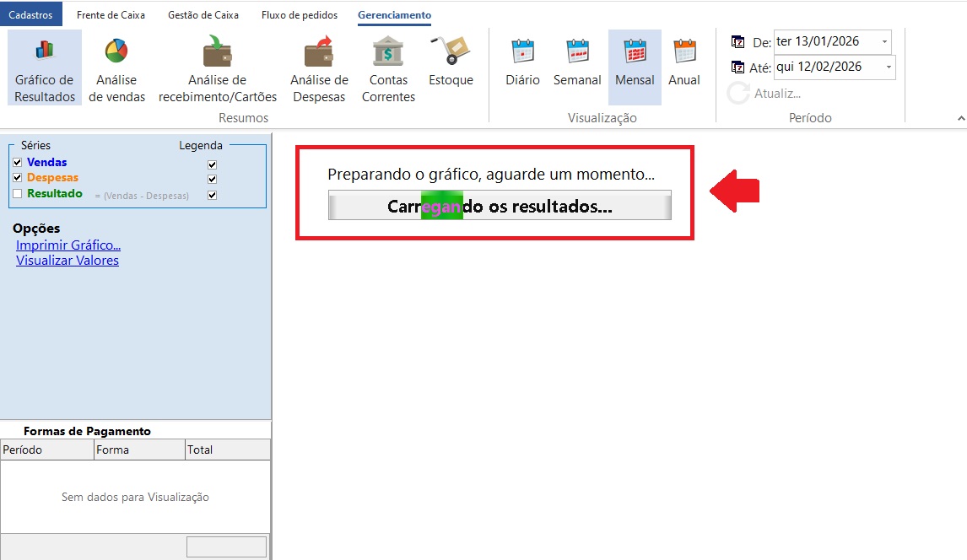This screenshot has width=967, height=560.
Task: Open the De start date dropdown
Action: (883, 41)
